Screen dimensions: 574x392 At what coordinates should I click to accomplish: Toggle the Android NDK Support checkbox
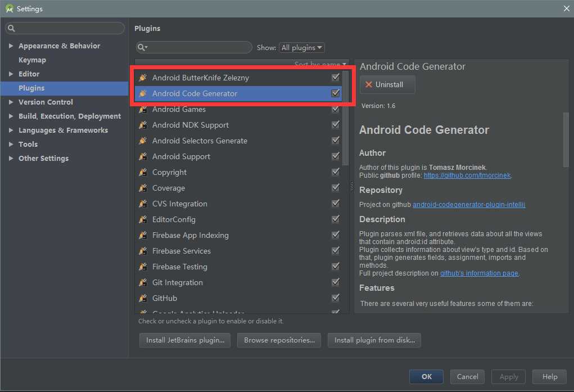click(335, 125)
